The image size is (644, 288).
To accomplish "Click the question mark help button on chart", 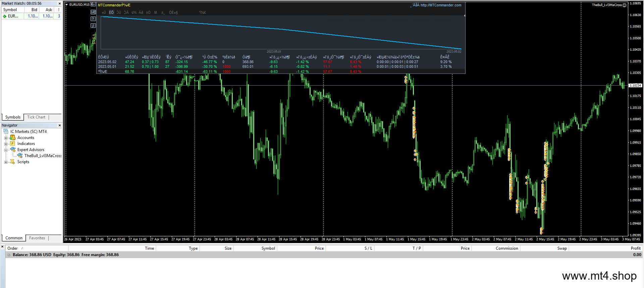I will point(93,19).
